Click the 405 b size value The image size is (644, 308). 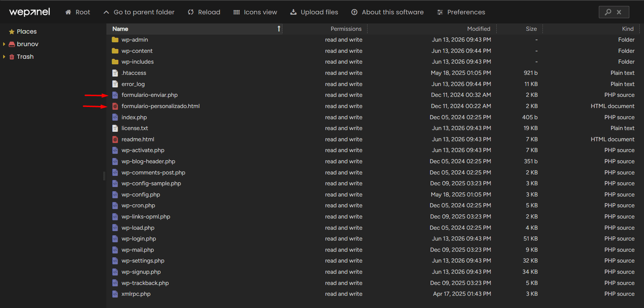click(x=530, y=117)
